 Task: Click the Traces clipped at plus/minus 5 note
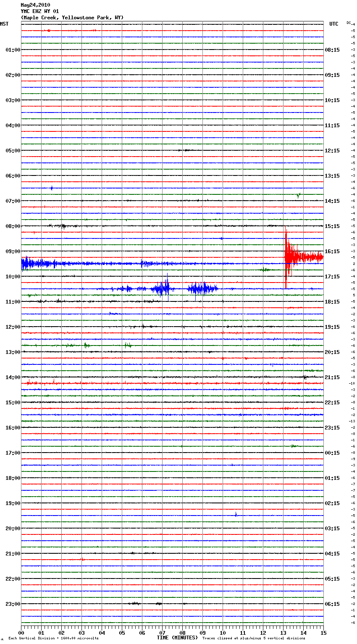(254, 639)
